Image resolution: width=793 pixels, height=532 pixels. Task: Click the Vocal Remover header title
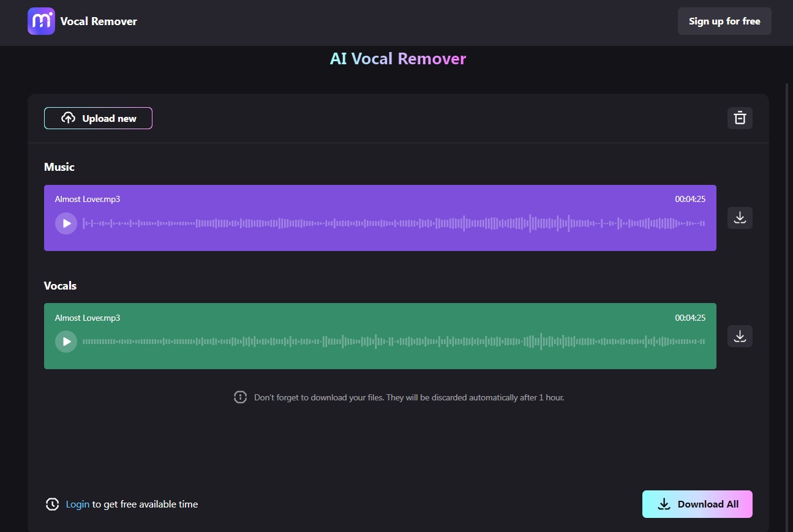[99, 21]
